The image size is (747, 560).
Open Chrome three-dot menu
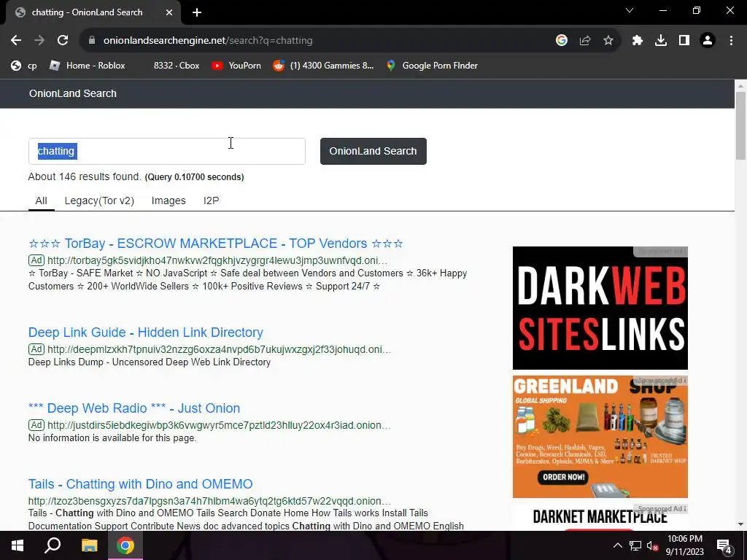pyautogui.click(x=731, y=41)
